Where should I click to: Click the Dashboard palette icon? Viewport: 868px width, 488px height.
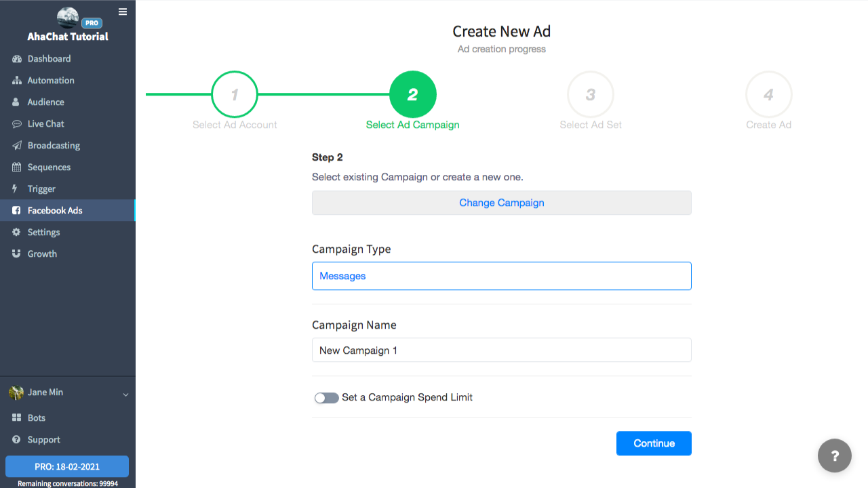(x=17, y=59)
